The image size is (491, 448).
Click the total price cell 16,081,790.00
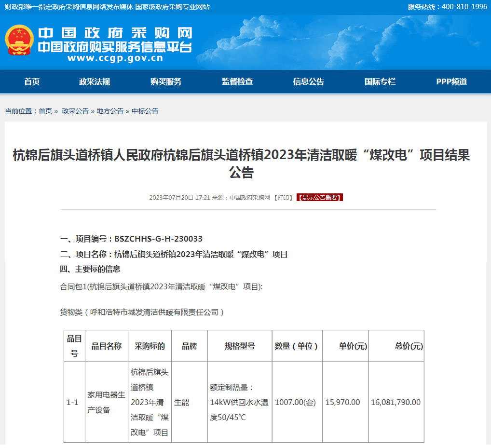click(x=396, y=402)
